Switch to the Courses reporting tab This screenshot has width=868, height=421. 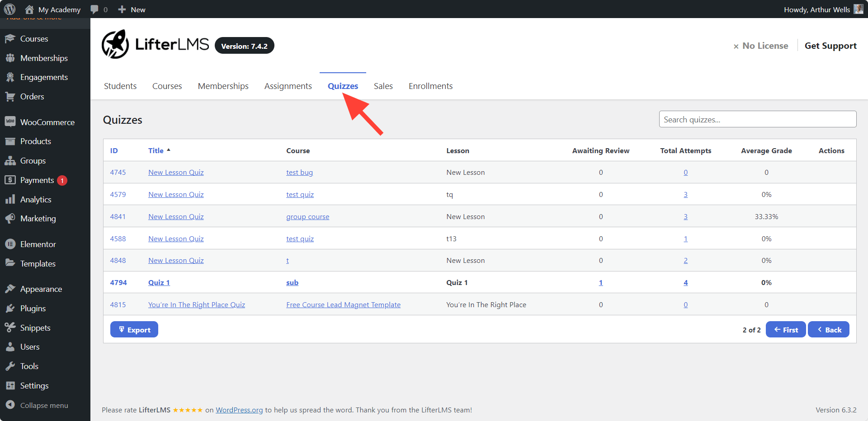167,86
